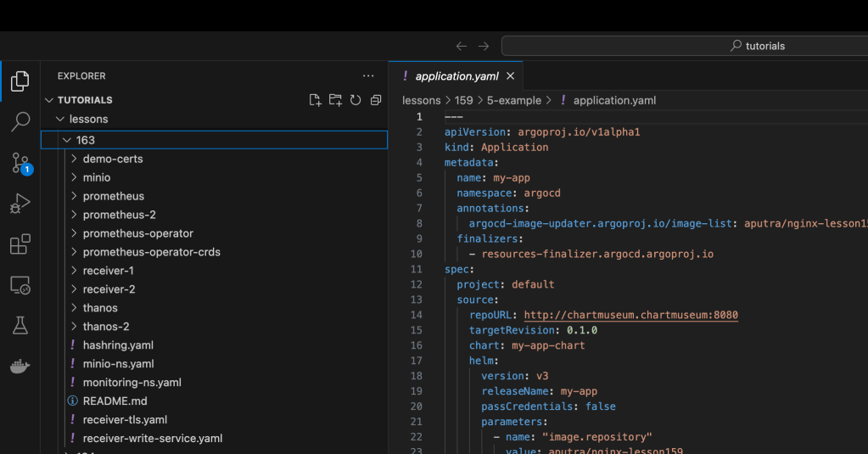Click 'apiVersion: argoproj.io/v1alpha1' line
Screen dimensions: 868x454
542,132
